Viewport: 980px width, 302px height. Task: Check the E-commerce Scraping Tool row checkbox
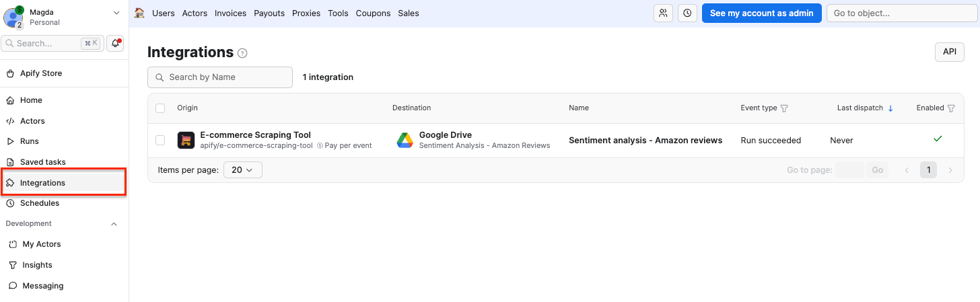click(x=160, y=141)
